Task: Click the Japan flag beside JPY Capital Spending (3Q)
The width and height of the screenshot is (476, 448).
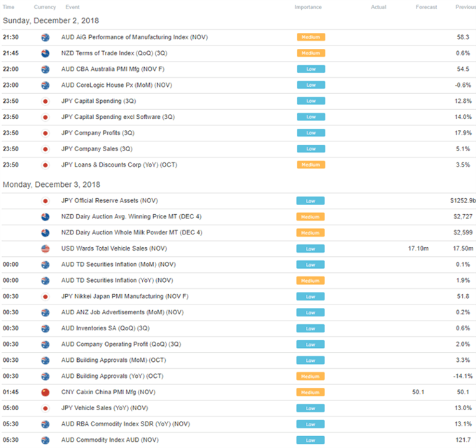Action: pyautogui.click(x=45, y=101)
